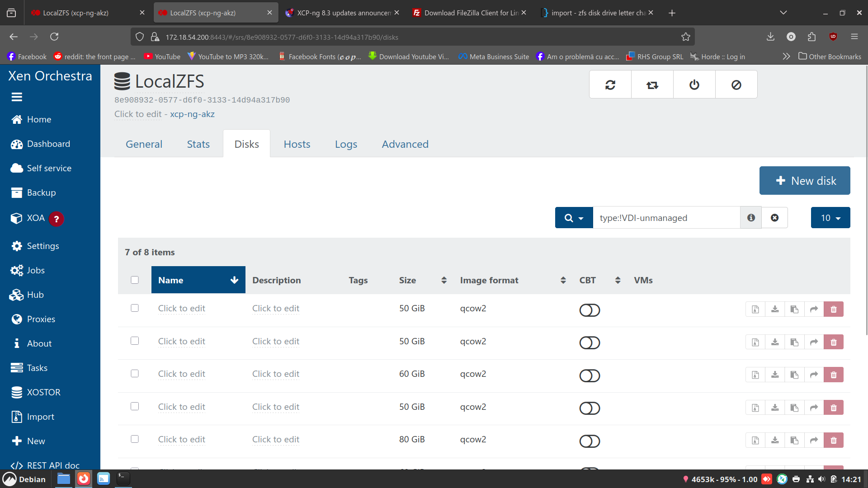
Task: Delete the first 50 GiB disk
Action: [x=833, y=310]
